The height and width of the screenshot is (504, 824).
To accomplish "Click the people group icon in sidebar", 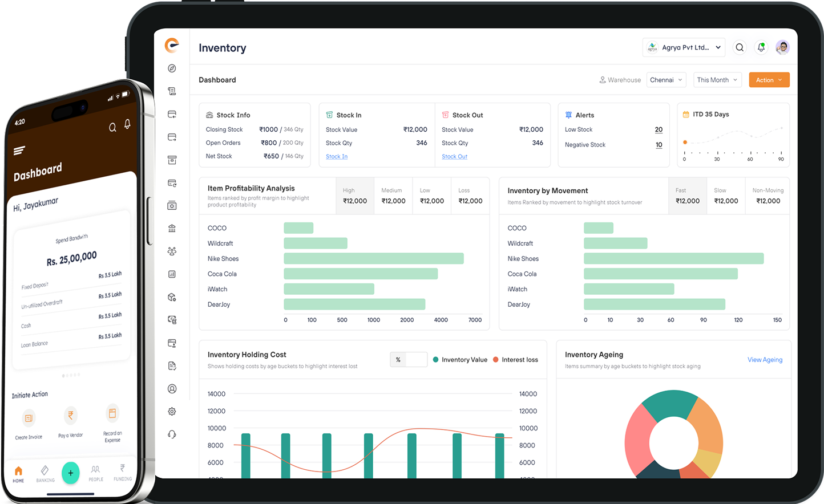I will [172, 251].
